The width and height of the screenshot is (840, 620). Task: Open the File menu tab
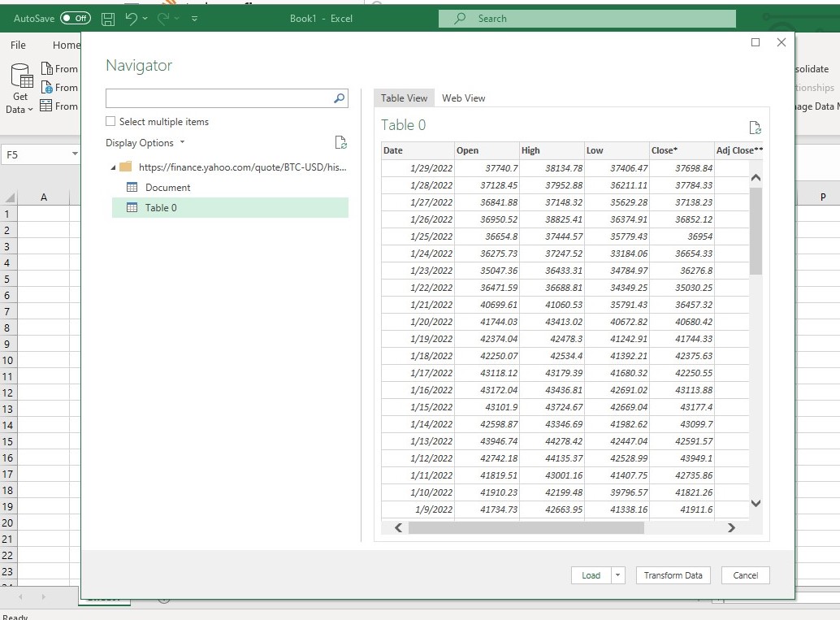click(x=18, y=45)
